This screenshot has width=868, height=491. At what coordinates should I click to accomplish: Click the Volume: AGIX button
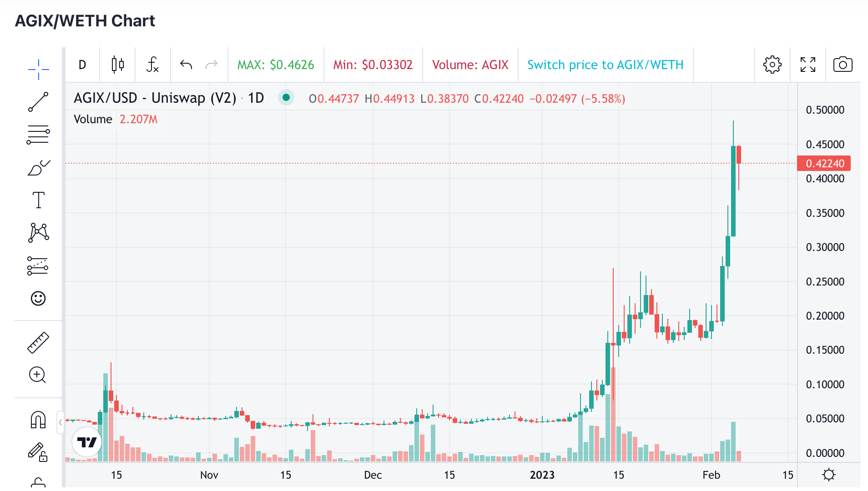pos(470,65)
